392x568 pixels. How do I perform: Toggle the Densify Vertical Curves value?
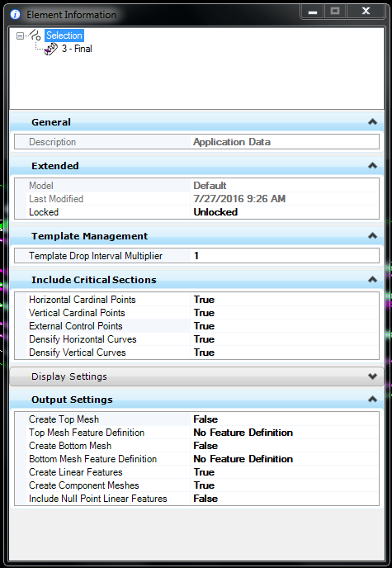pyautogui.click(x=285, y=353)
